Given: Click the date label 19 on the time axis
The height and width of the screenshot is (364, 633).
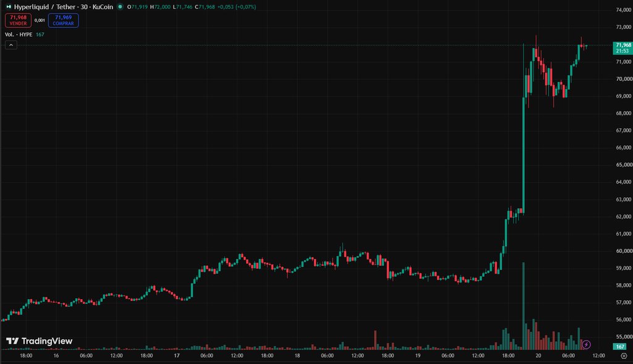Looking at the screenshot, I should coord(418,355).
